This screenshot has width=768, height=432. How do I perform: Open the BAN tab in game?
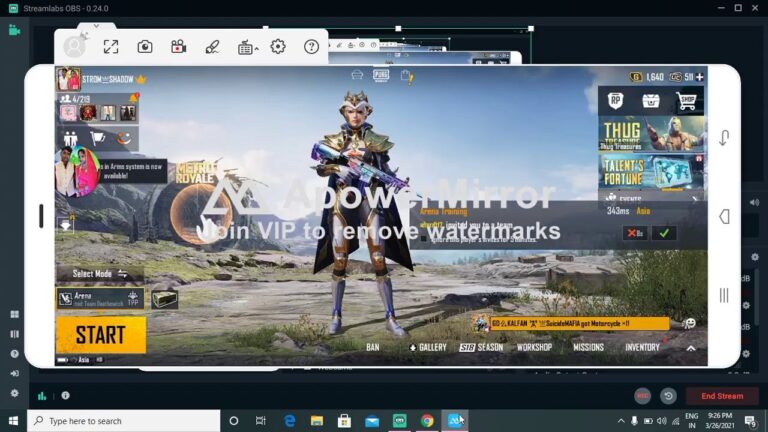[x=373, y=347]
